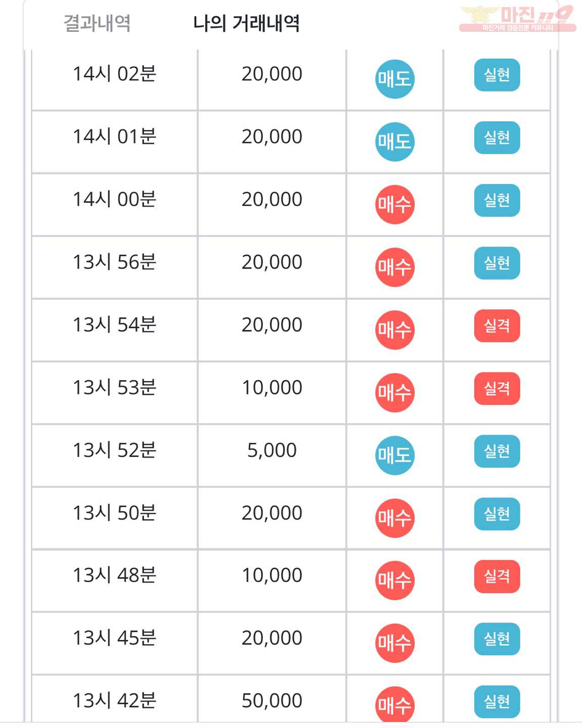Click the 매수 badge in the 13시 54분 row

tap(395, 330)
